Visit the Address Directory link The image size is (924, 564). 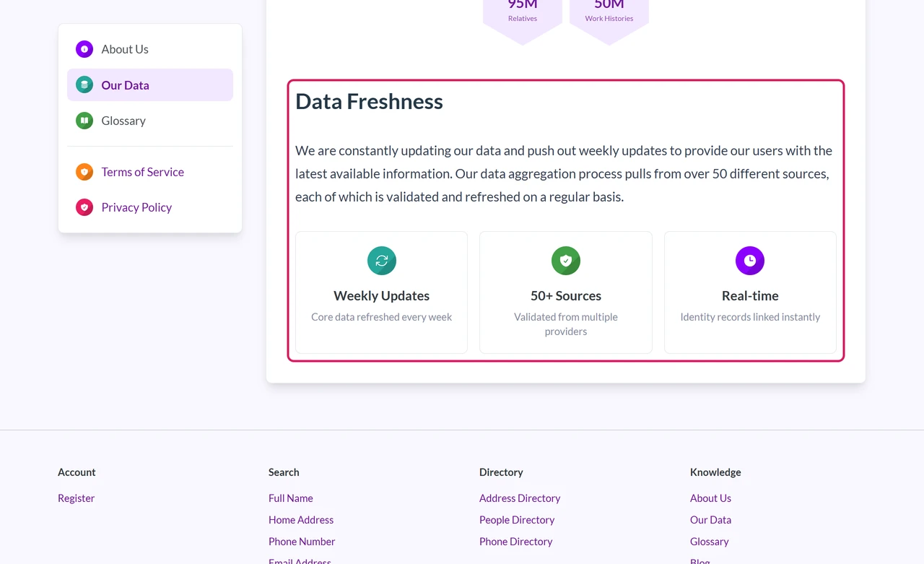[520, 498]
